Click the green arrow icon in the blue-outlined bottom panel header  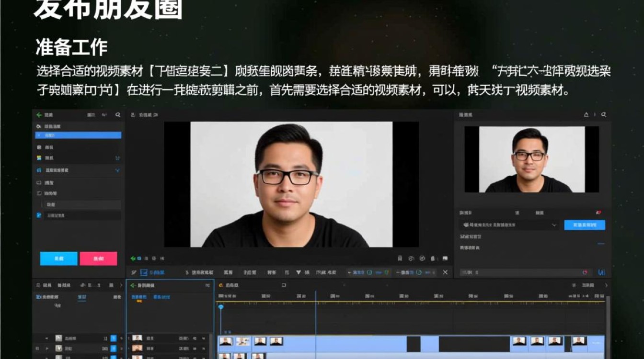133,285
